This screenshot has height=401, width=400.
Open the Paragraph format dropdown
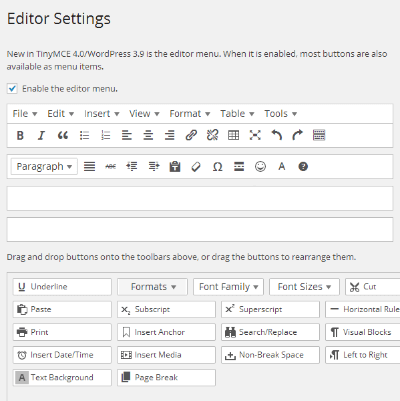(x=44, y=166)
